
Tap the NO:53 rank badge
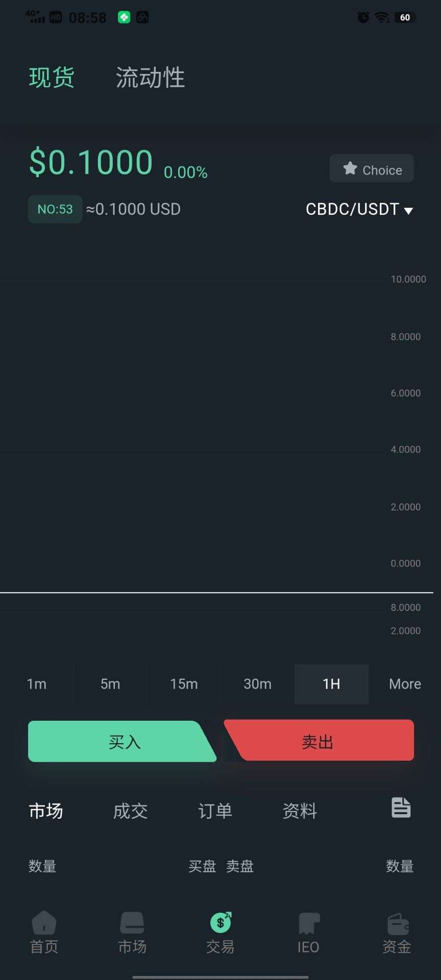point(55,209)
